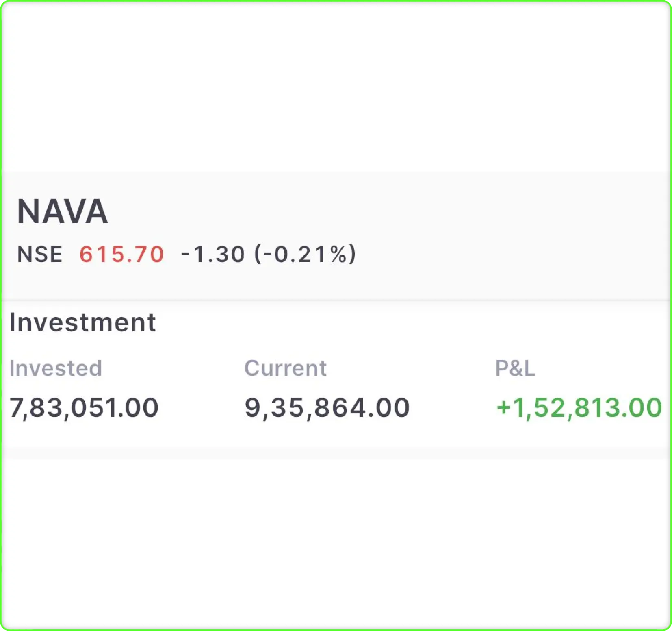Click the 9,35,864.00 current value
The width and height of the screenshot is (672, 631).
click(x=327, y=408)
